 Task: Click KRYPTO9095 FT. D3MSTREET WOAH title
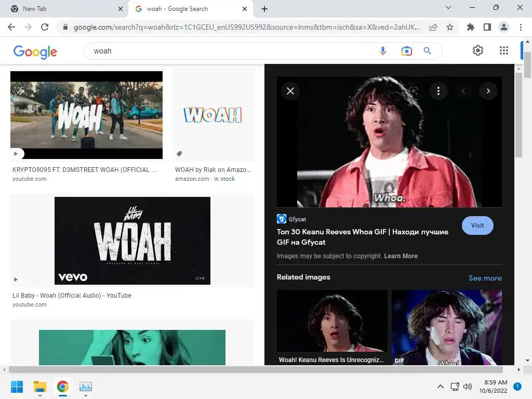85,170
